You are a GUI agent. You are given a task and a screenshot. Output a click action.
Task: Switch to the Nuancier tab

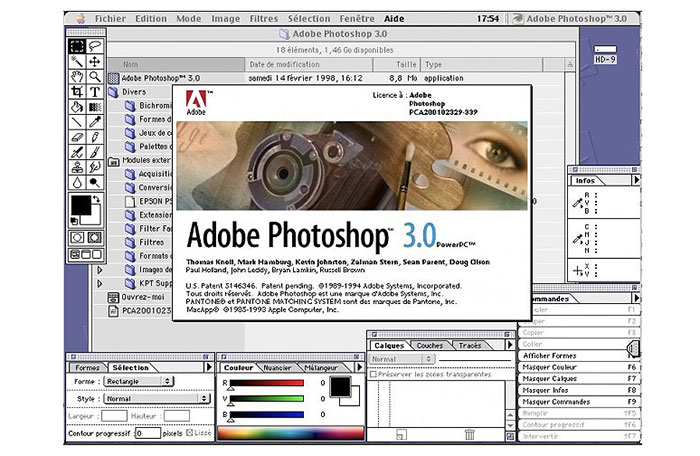277,368
